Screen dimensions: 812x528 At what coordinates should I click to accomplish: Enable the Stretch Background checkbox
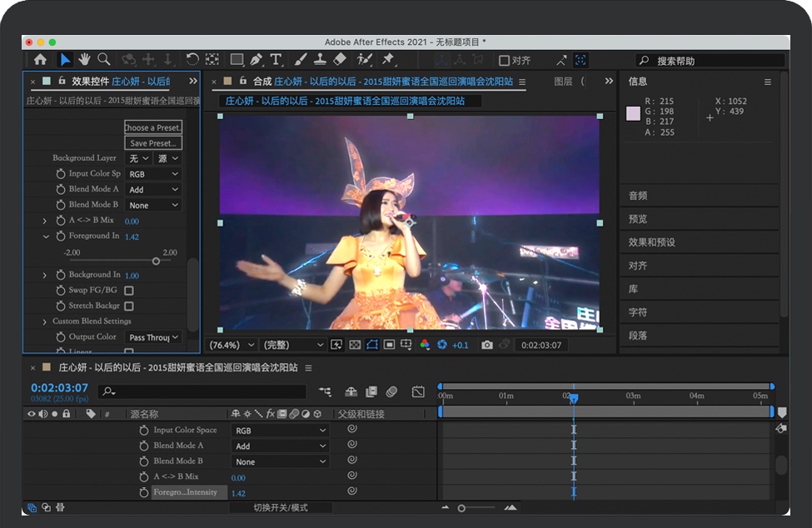tap(129, 306)
